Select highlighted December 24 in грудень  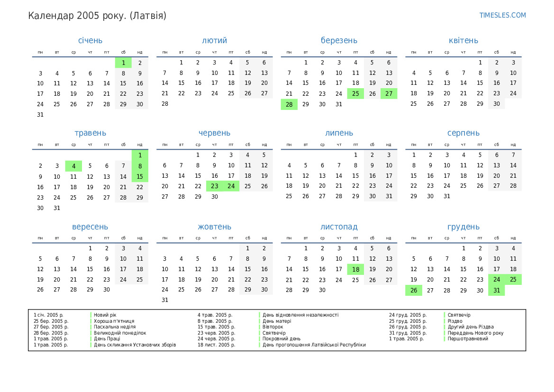(x=497, y=280)
